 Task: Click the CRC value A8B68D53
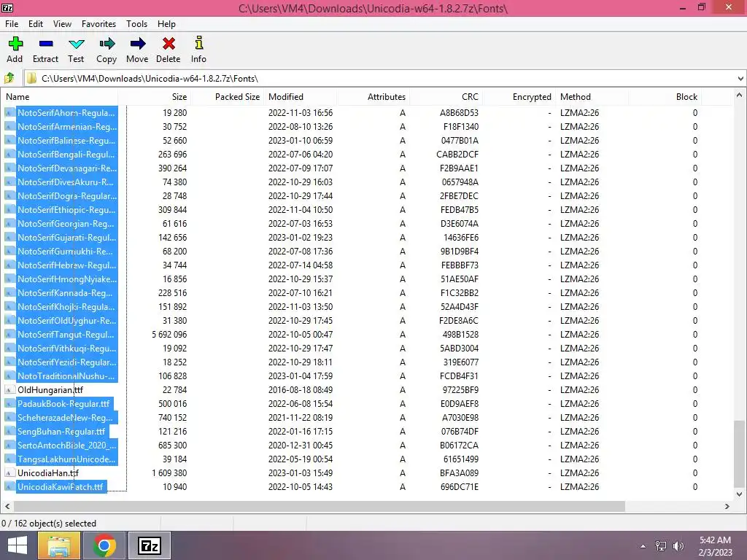[x=459, y=113]
